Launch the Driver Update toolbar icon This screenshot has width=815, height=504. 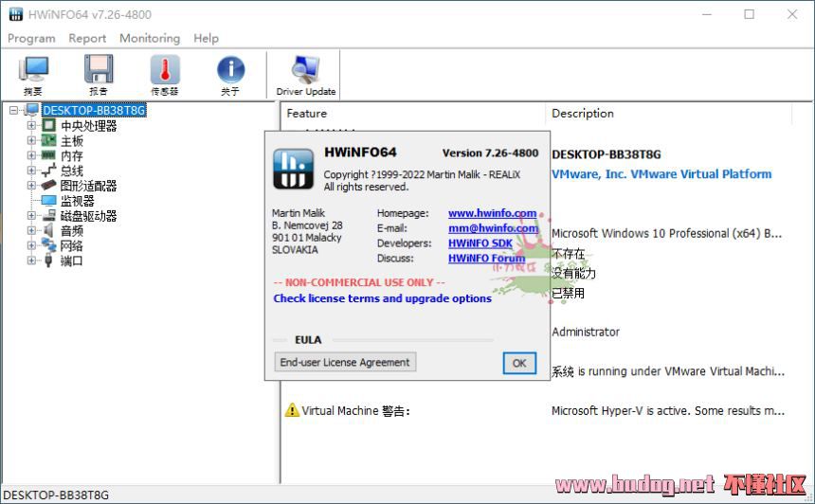pos(306,75)
